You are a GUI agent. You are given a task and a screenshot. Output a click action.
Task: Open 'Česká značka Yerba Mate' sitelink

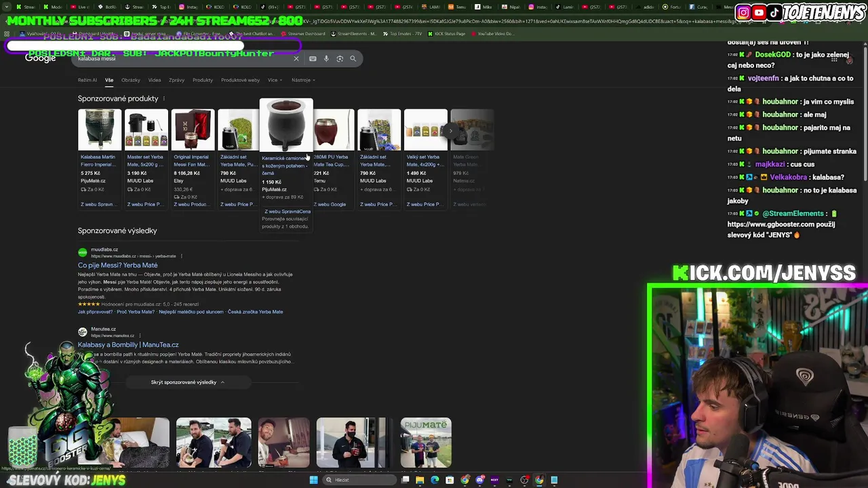tap(255, 312)
